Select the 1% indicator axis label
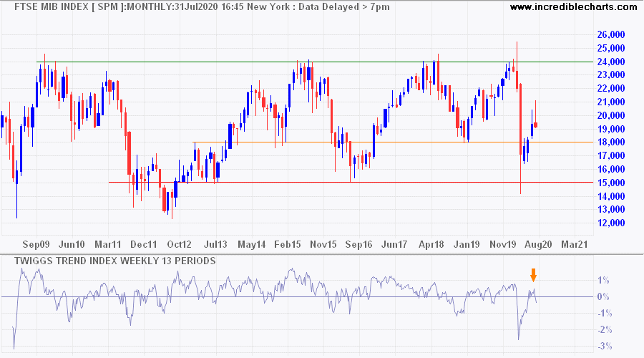 pyautogui.click(x=603, y=281)
